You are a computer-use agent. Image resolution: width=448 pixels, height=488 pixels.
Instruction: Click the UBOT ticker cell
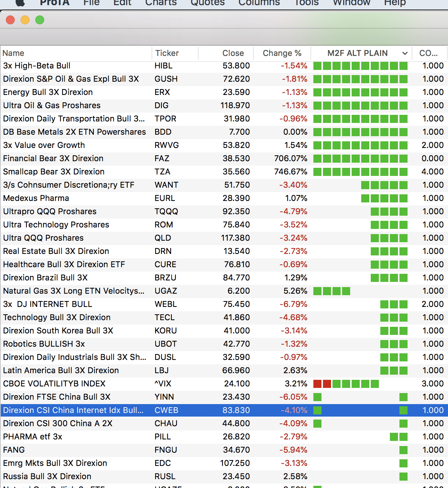click(166, 344)
